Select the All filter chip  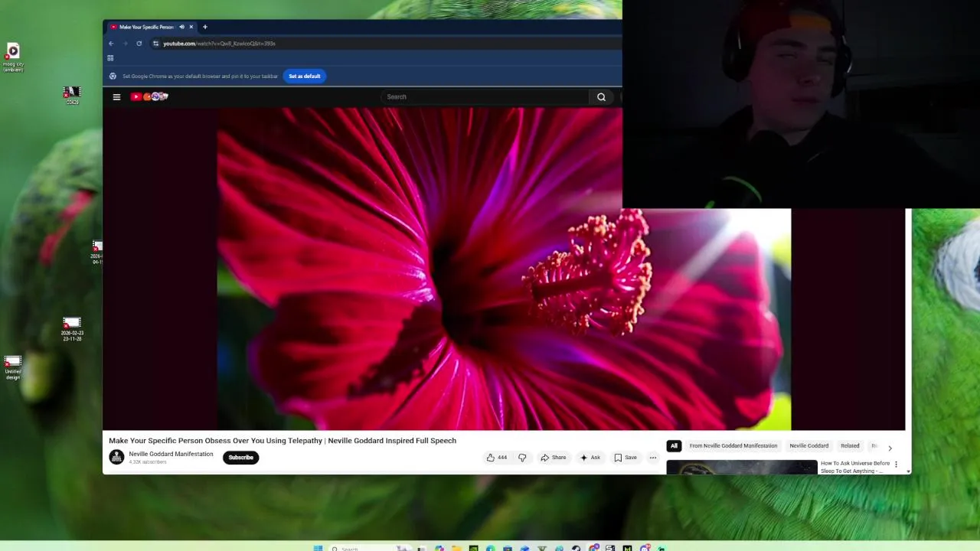click(674, 445)
